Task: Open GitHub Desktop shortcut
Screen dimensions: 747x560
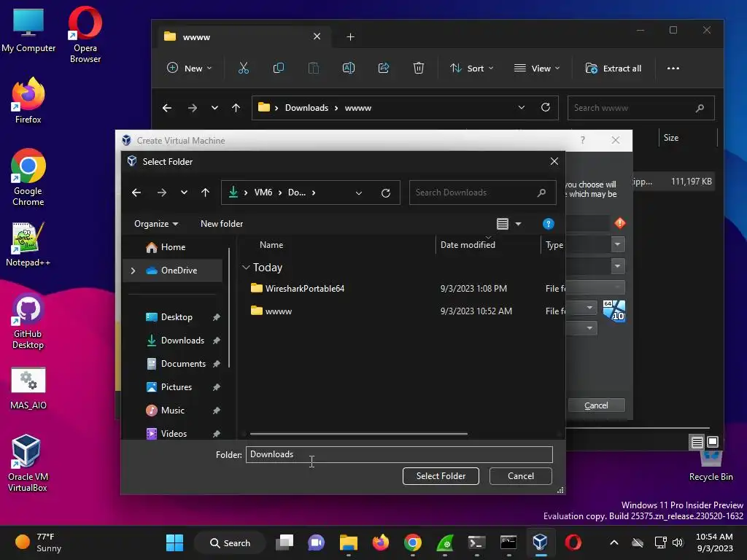Action: (28, 321)
